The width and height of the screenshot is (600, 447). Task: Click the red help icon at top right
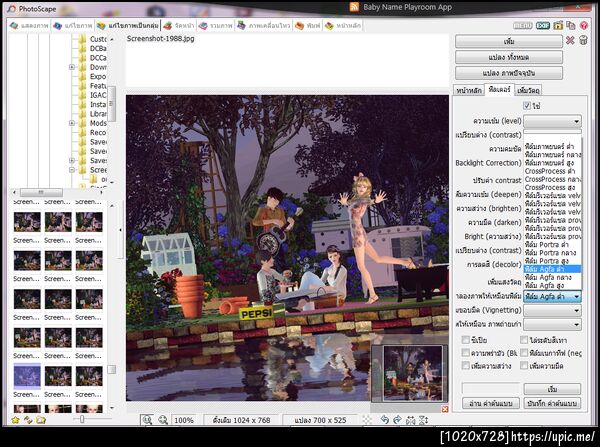(x=584, y=26)
